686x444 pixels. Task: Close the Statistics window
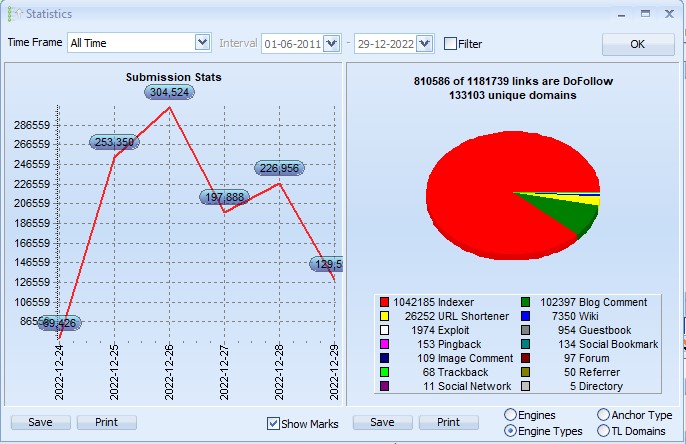(669, 14)
